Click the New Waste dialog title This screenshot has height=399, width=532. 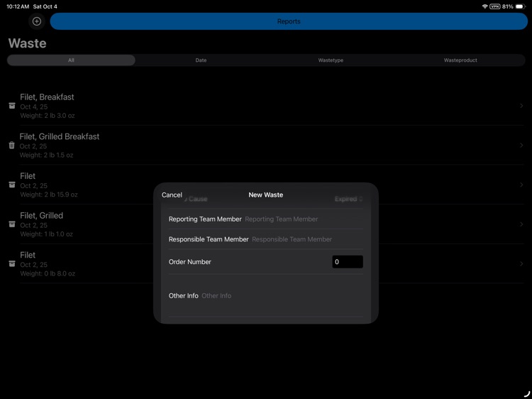(266, 195)
